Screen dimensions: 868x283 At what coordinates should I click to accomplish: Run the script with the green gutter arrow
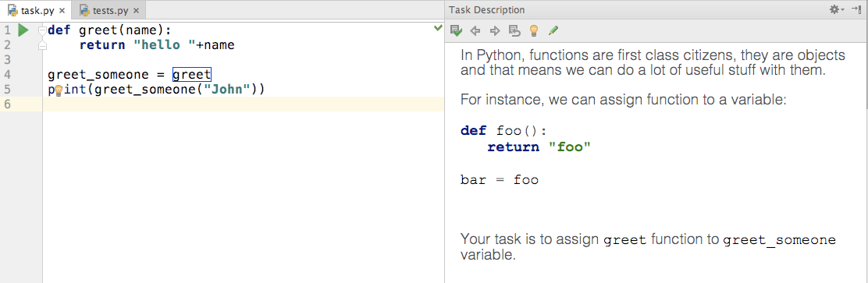pos(23,30)
